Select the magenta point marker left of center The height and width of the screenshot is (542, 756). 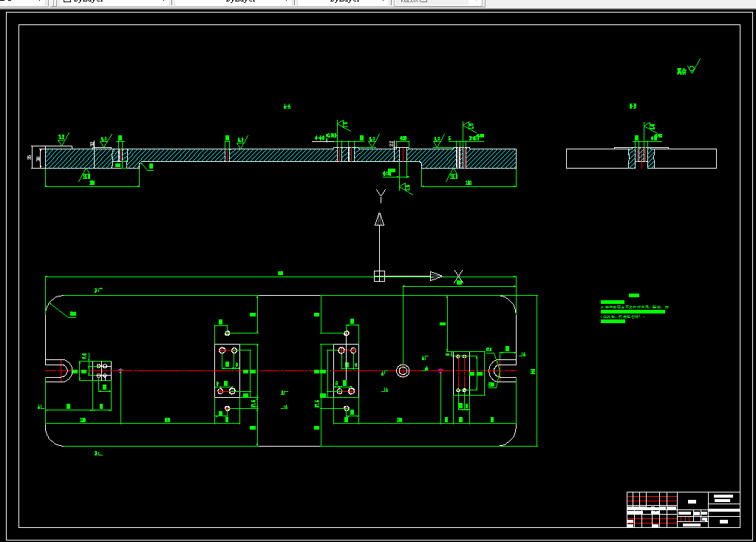click(x=120, y=370)
